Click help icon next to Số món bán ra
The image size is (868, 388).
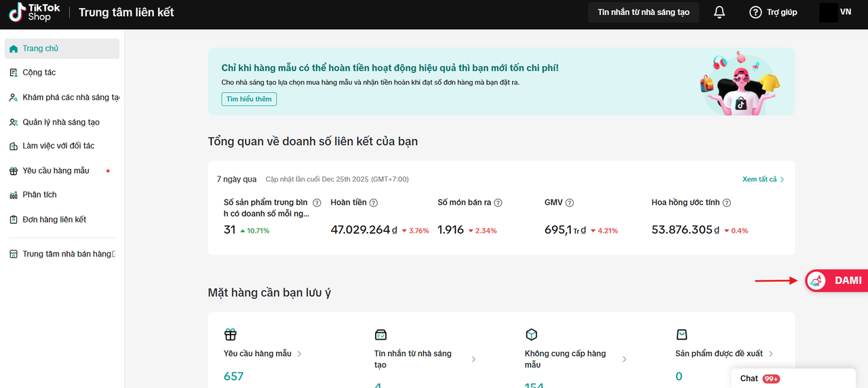[498, 203]
